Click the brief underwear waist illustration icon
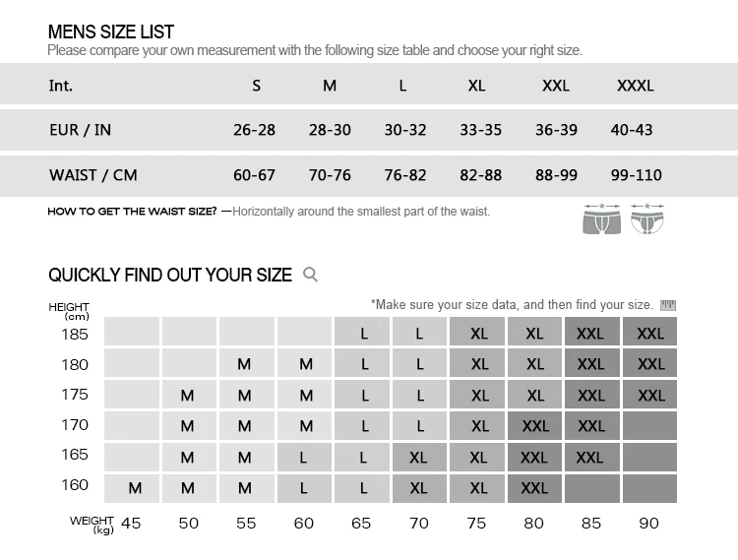The image size is (738, 560). pyautogui.click(x=646, y=219)
